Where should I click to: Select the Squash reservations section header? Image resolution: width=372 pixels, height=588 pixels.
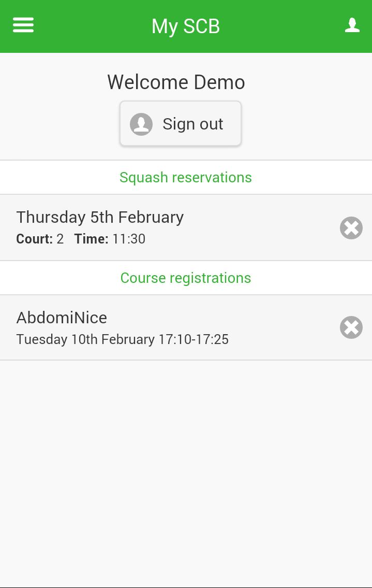[186, 177]
